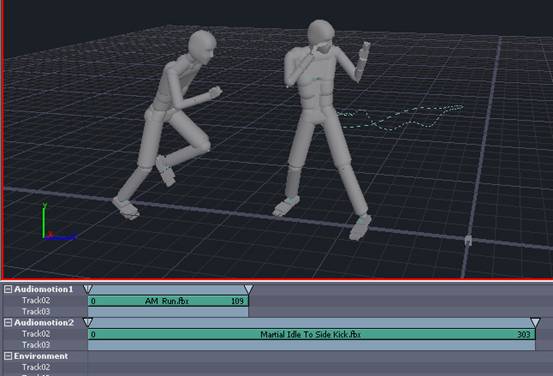Select Track02 under Audiomotion1
553x376 pixels.
[x=36, y=301]
